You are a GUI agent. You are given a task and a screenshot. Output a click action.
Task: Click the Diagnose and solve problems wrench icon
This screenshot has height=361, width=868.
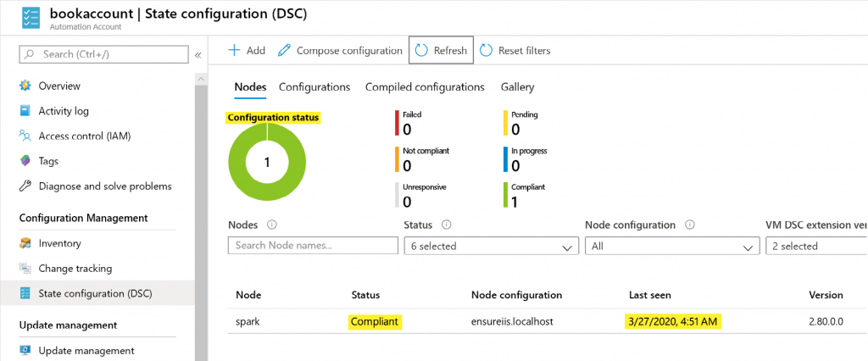coord(25,186)
